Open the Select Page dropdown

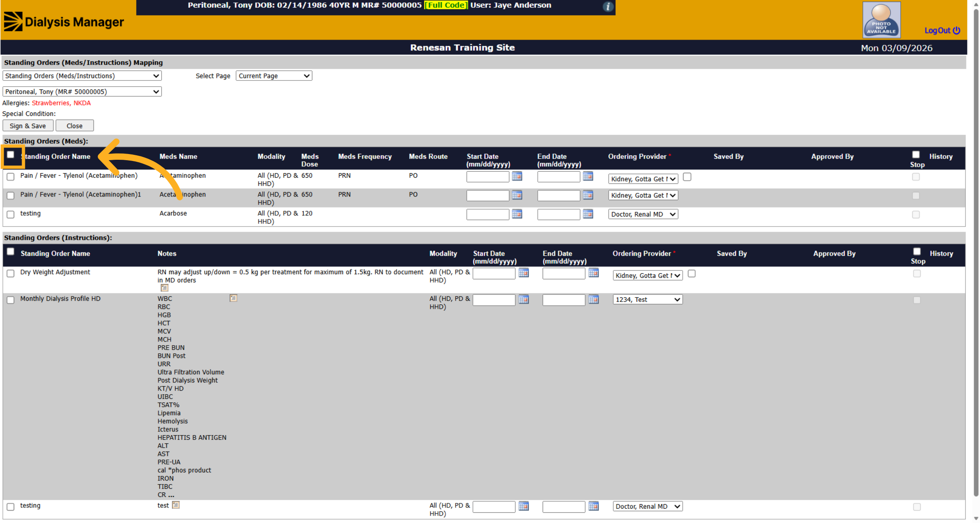[274, 76]
